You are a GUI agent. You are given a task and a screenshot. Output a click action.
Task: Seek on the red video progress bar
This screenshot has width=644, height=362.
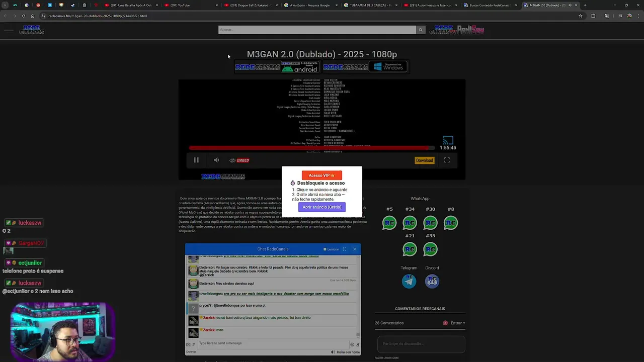tap(312, 148)
